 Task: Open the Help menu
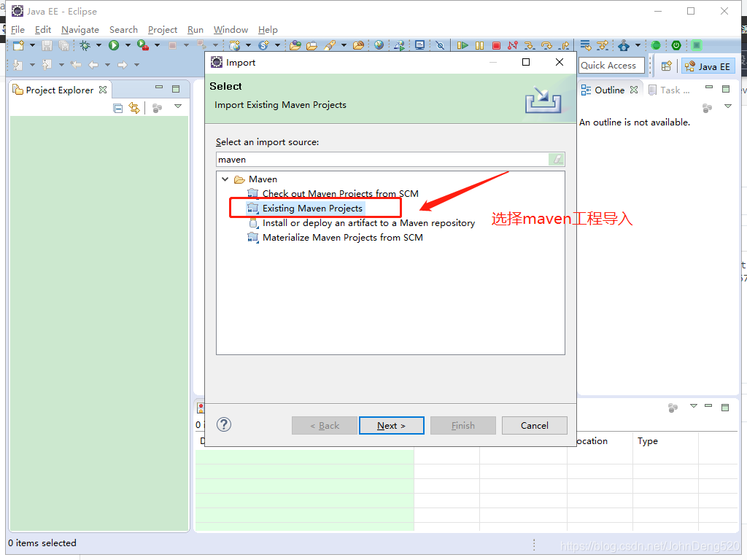click(x=268, y=29)
